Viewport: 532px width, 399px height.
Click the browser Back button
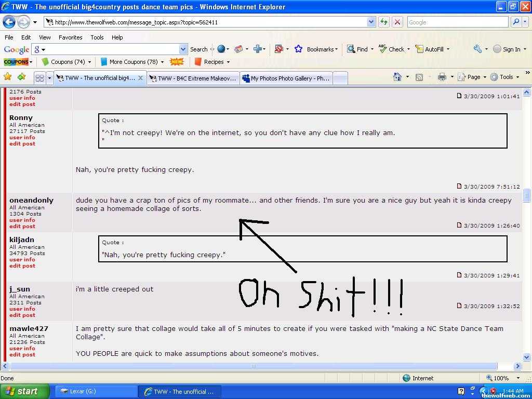point(9,22)
